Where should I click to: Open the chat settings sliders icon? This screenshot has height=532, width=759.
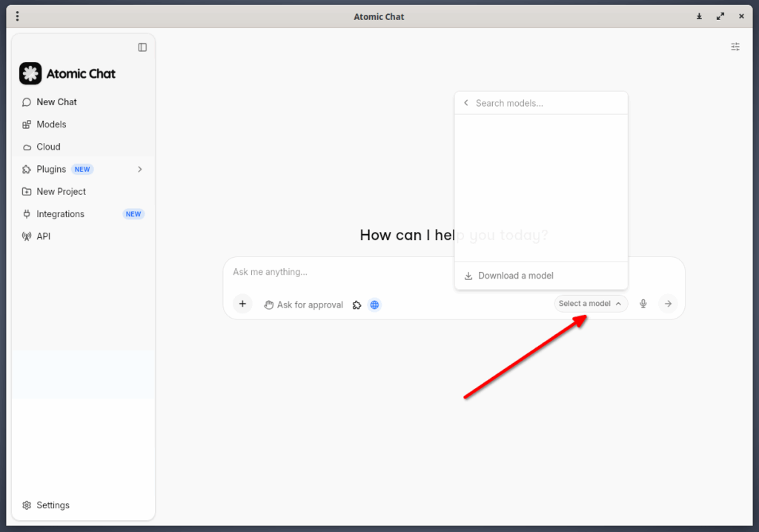735,47
